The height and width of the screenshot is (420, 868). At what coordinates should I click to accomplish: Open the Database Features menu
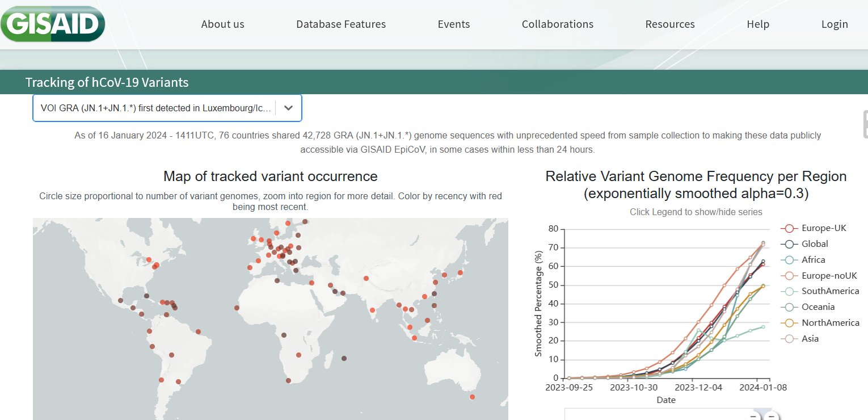pyautogui.click(x=340, y=24)
